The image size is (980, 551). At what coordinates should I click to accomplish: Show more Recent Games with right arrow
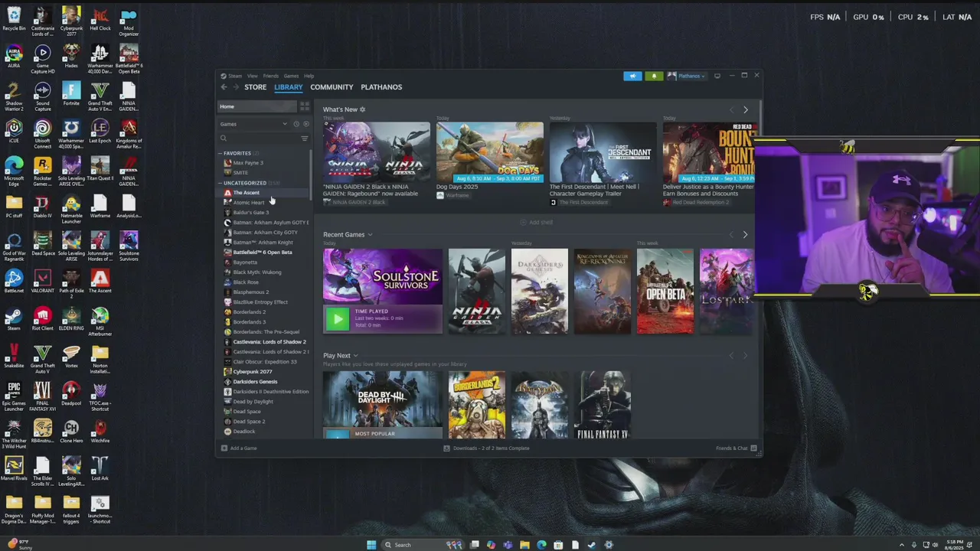coord(746,235)
